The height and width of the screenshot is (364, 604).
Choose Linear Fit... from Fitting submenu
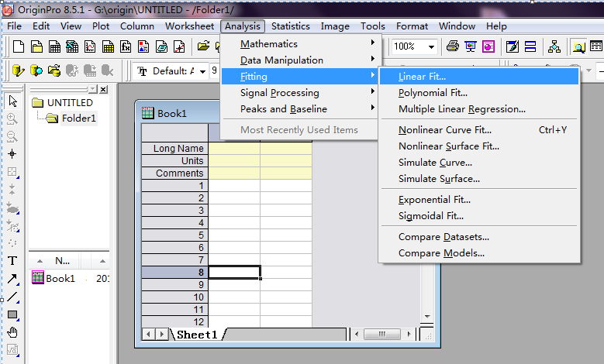click(x=479, y=77)
